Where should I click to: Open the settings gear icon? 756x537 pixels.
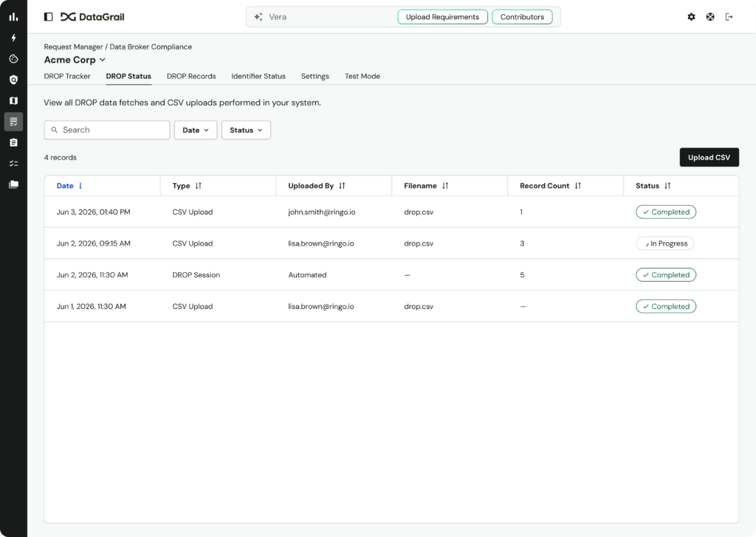pyautogui.click(x=691, y=17)
